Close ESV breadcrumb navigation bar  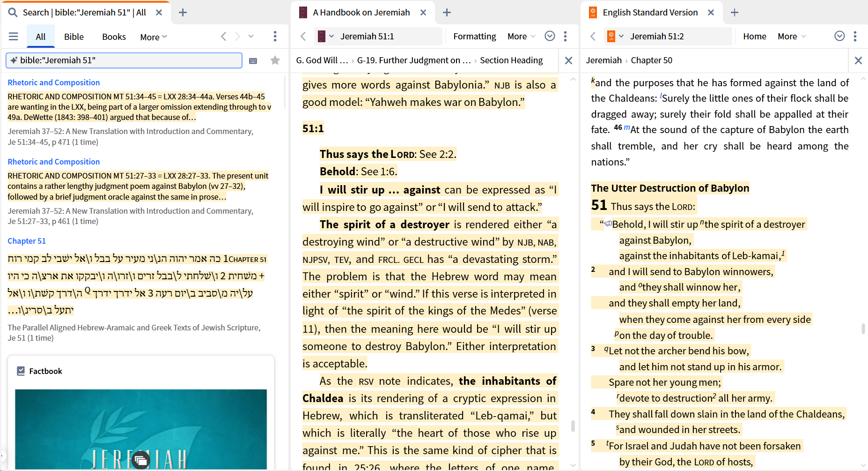pos(858,60)
